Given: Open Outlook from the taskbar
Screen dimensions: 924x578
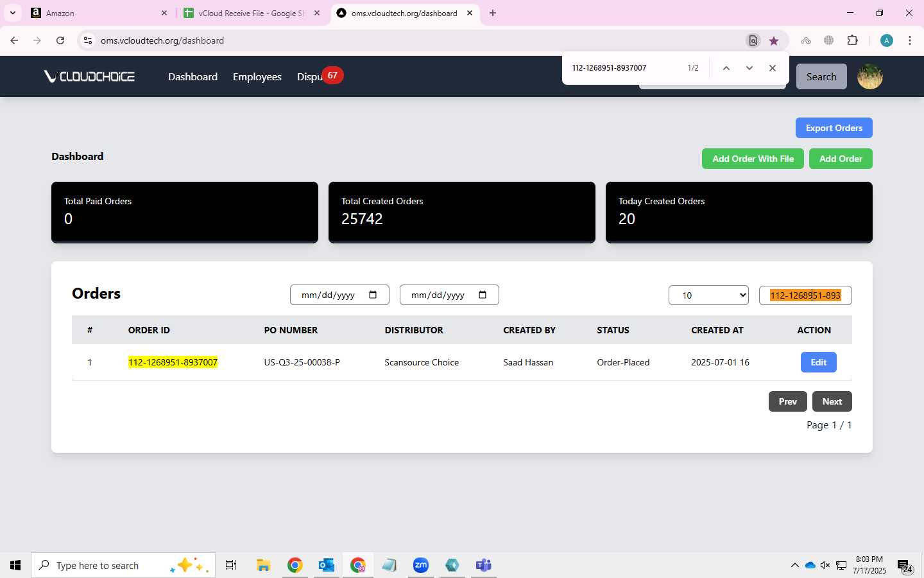Looking at the screenshot, I should pos(327,565).
